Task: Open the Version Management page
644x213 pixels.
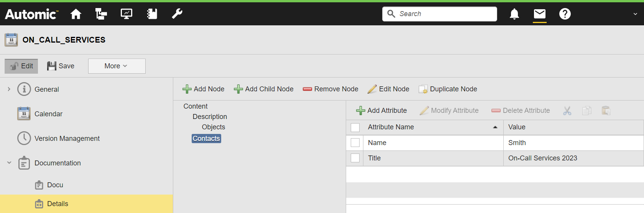Action: pos(67,139)
